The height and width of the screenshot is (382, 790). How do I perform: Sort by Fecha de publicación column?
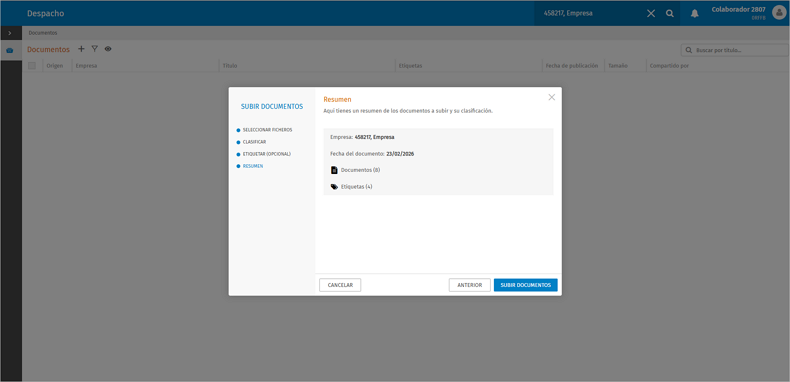[572, 66]
